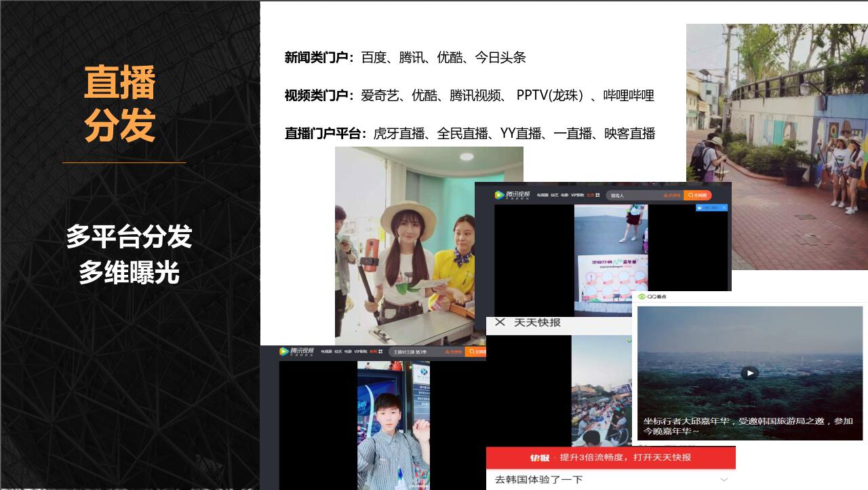The height and width of the screenshot is (490, 868).
Task: Click the 视频类门户 text line
Action: (469, 96)
